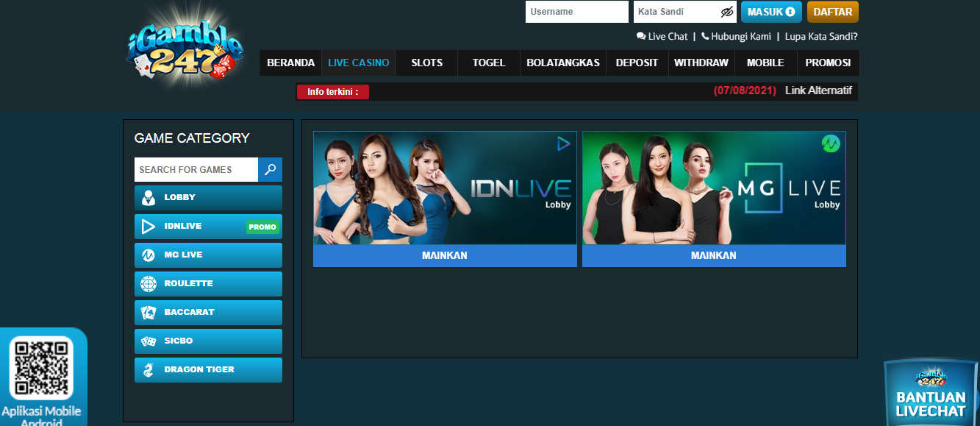Open the Link Alternatif text
The height and width of the screenshot is (426, 980).
pos(818,90)
